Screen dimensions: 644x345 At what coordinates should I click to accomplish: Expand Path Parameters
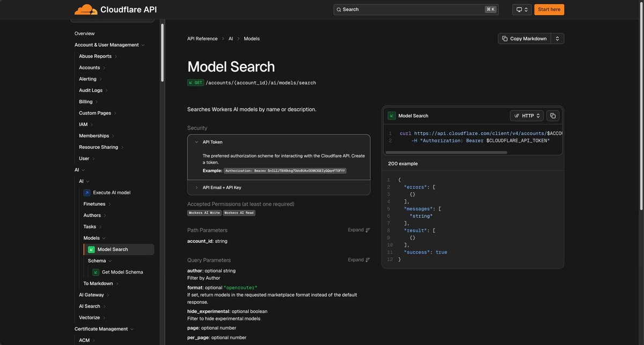point(359,230)
